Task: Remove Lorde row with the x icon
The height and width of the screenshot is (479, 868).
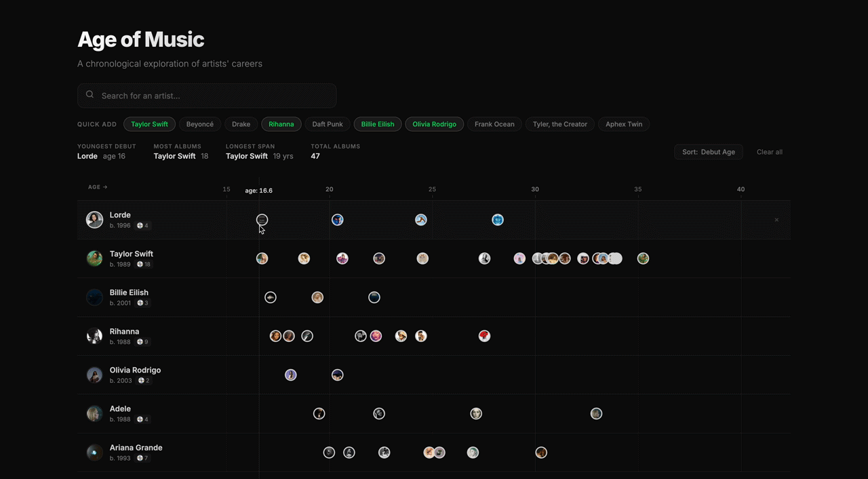Action: click(x=776, y=220)
